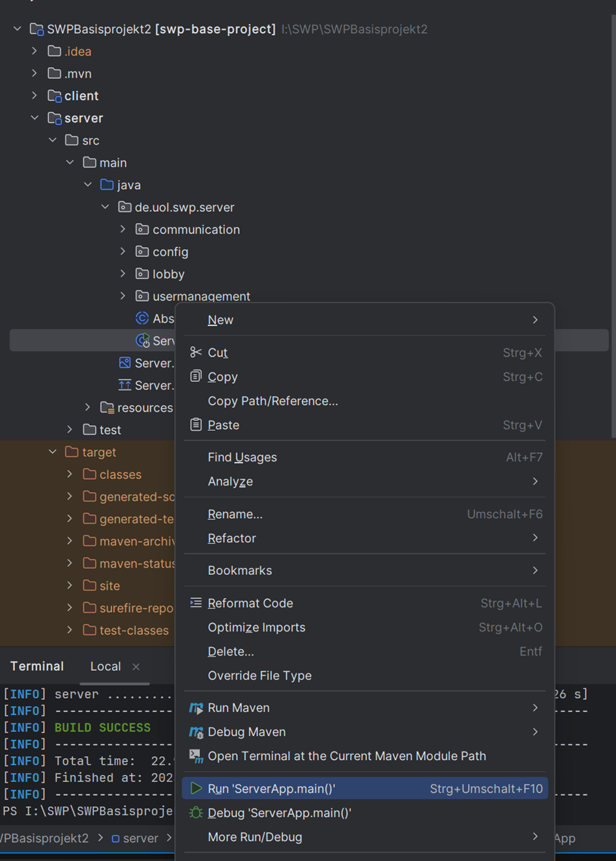Select Find Usages menu entry
The height and width of the screenshot is (861, 616).
pos(242,458)
